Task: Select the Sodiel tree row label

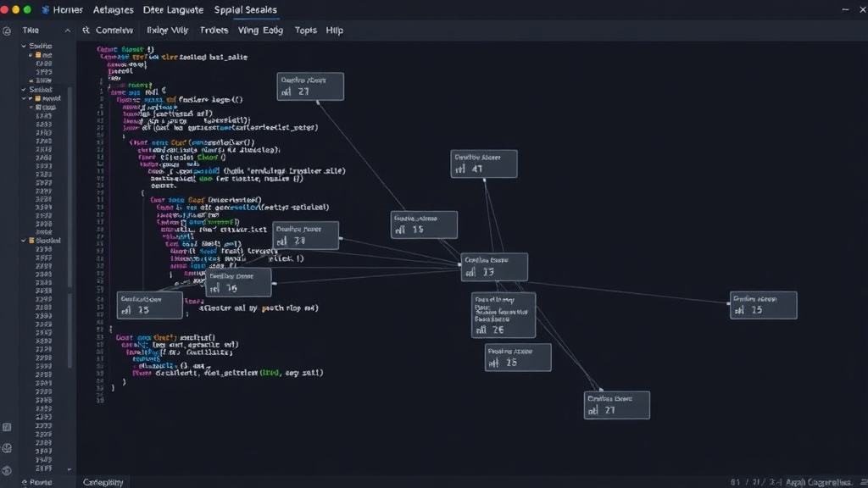Action: pos(41,89)
